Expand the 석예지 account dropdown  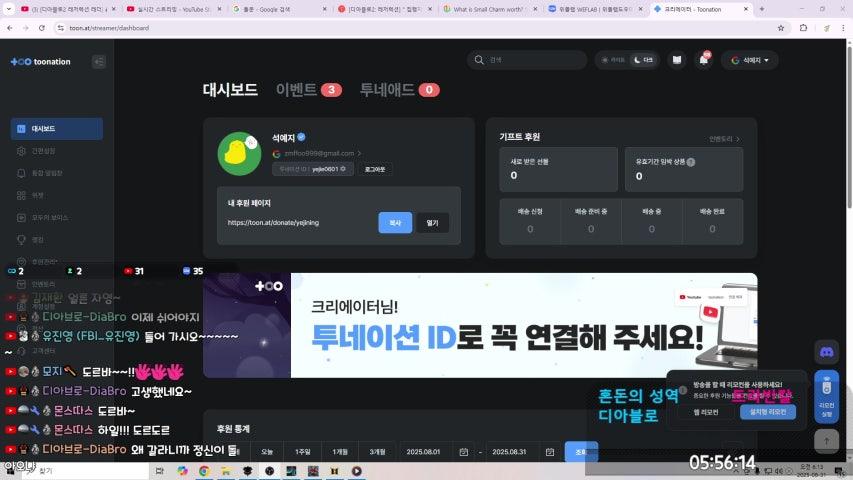750,60
